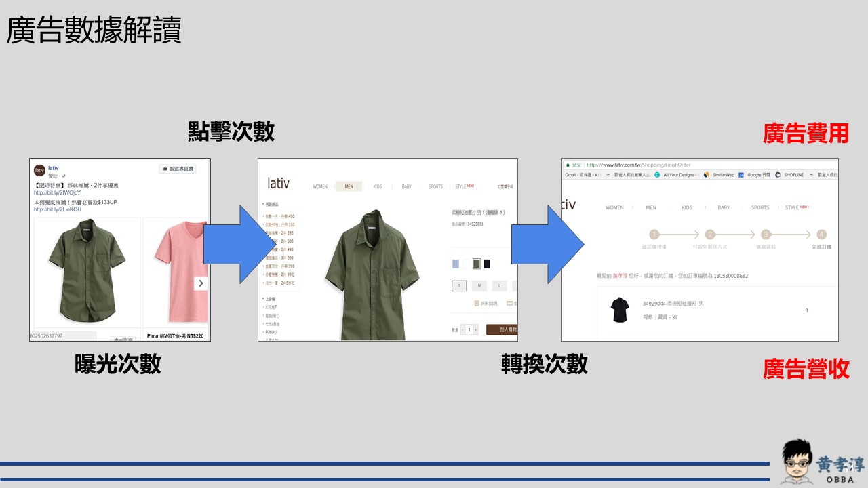868x488 pixels.
Task: Click sidebar item 2件 398
Action: (279, 232)
